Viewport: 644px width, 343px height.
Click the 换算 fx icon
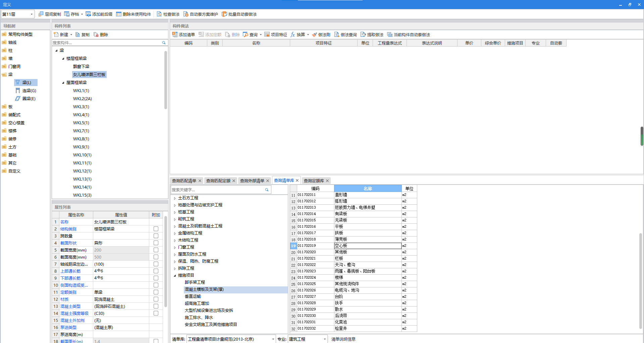293,35
